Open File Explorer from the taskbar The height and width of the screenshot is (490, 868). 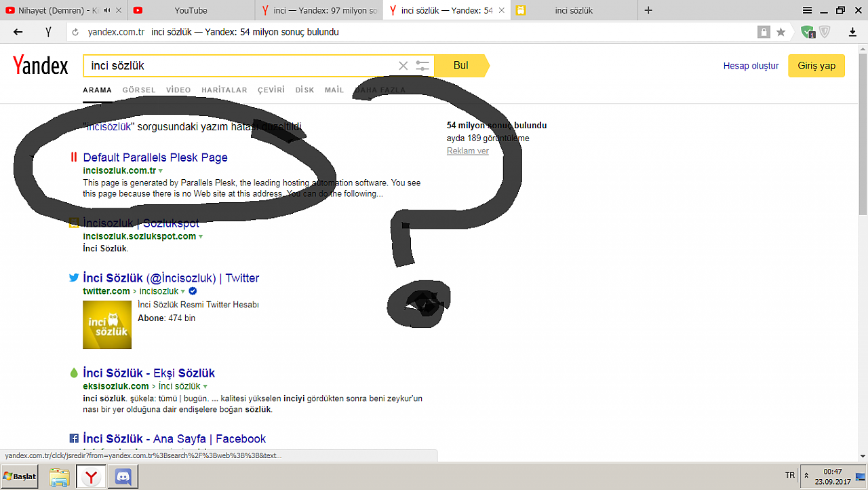pyautogui.click(x=60, y=477)
